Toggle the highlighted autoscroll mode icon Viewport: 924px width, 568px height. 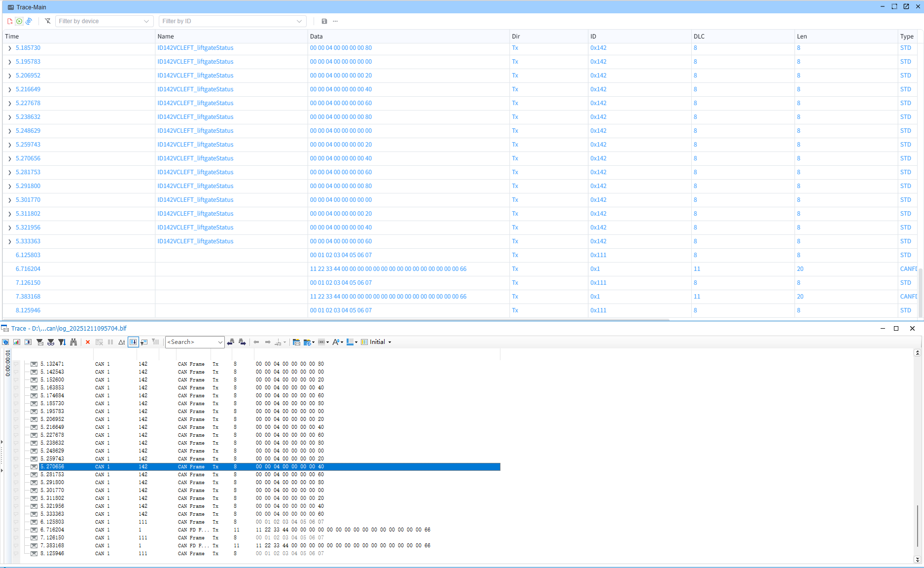pyautogui.click(x=133, y=341)
